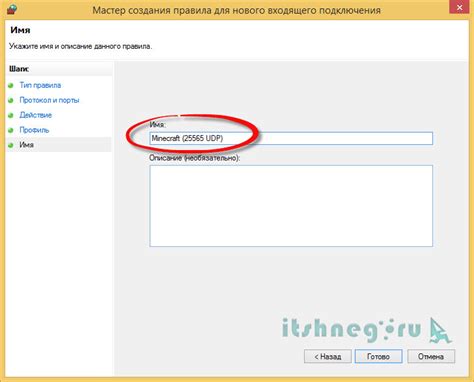Click the Шаги heading in sidebar
This screenshot has width=474, height=382.
(x=19, y=69)
